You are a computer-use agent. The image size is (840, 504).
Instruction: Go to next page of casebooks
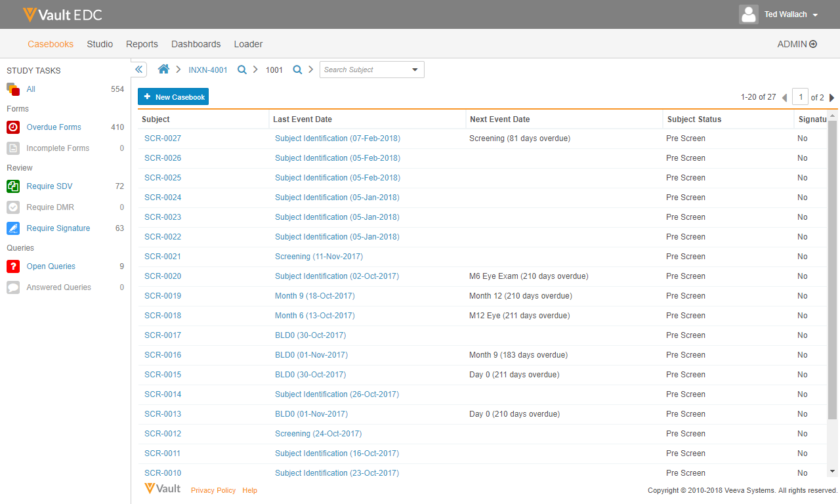832,98
